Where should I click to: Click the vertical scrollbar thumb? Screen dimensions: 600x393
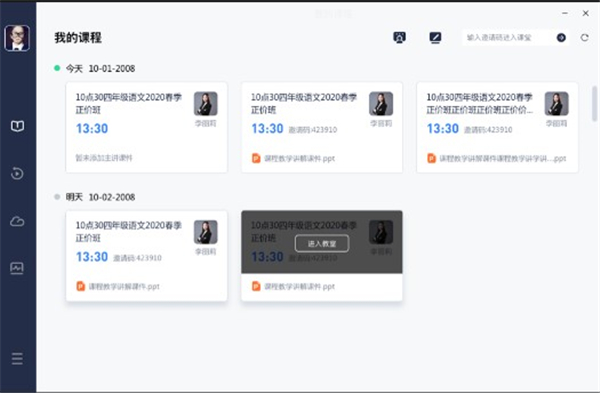(594, 104)
